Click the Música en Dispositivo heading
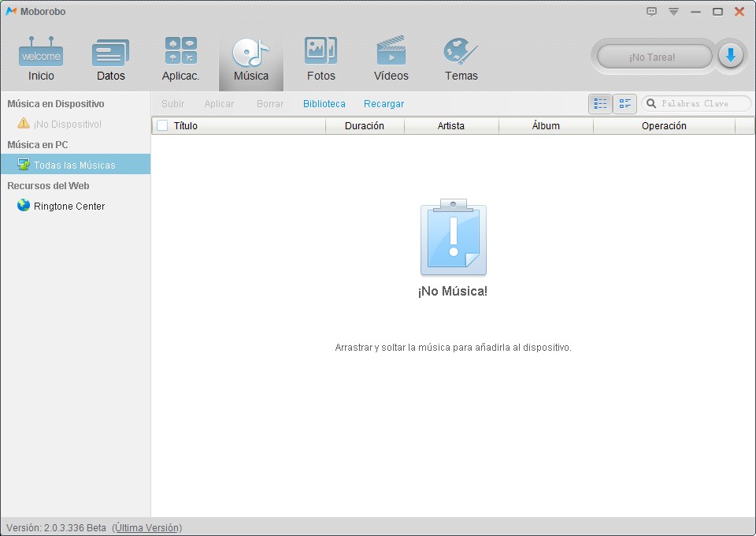The image size is (756, 536). click(55, 104)
